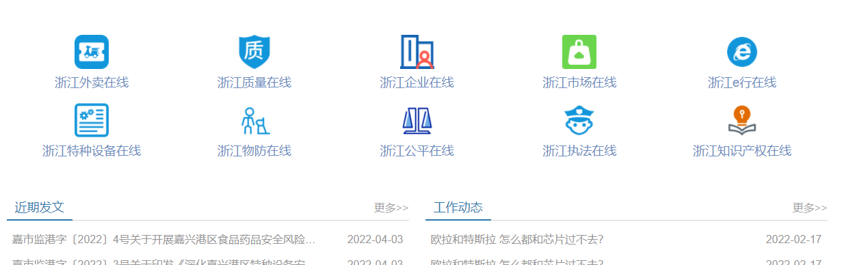Follow the 浙江外卖在线 text link
This screenshot has height=265, width=868.
(92, 83)
